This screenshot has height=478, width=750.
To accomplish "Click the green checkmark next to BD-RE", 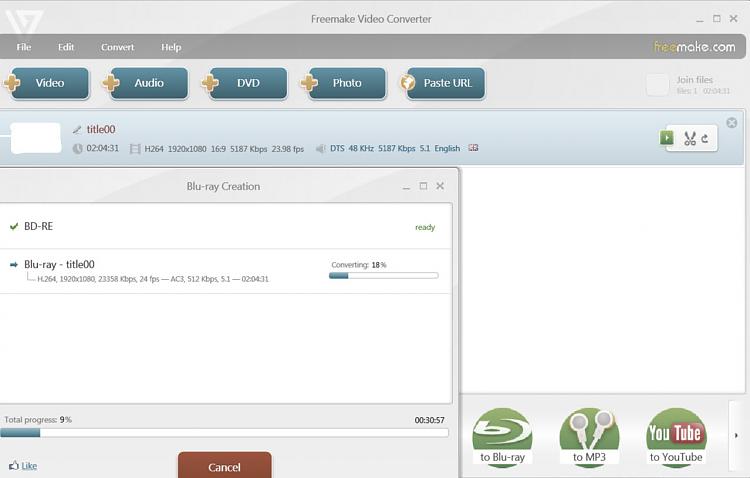I will point(14,226).
